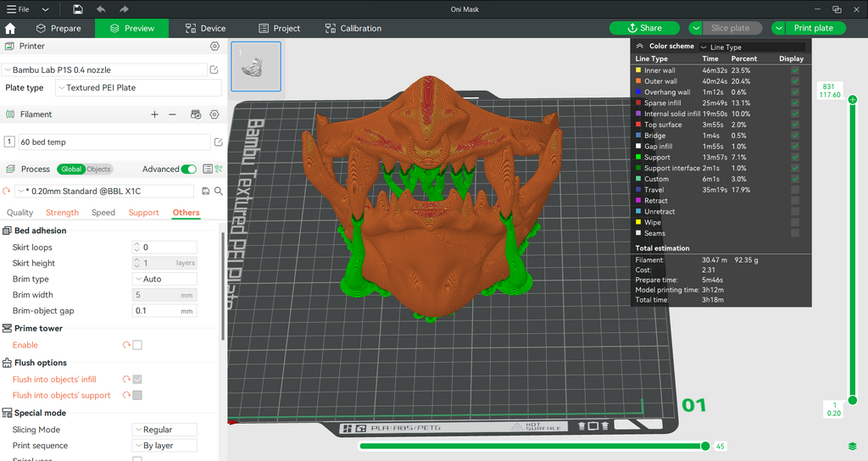Check Flush into objects' support
This screenshot has height=461, width=868.
(x=137, y=395)
